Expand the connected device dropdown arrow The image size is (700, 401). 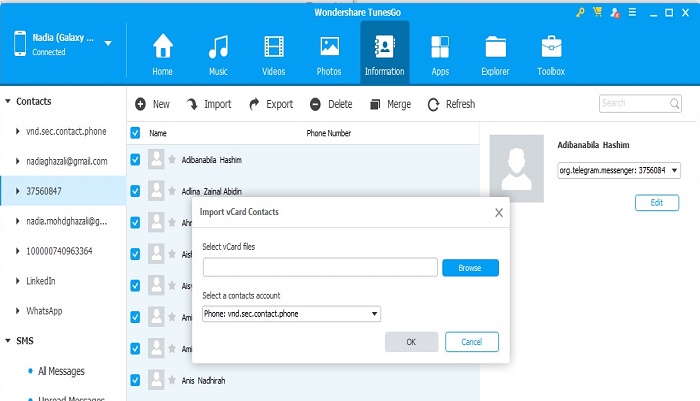click(x=107, y=43)
